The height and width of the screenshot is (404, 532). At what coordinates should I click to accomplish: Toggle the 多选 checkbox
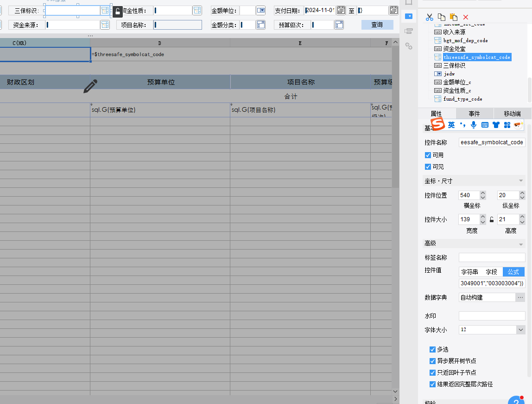click(432, 349)
